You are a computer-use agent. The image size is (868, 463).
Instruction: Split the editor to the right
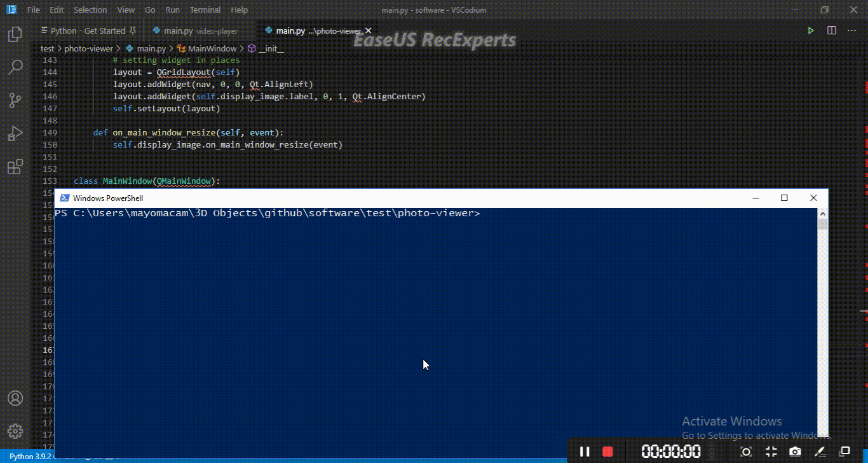(831, 31)
